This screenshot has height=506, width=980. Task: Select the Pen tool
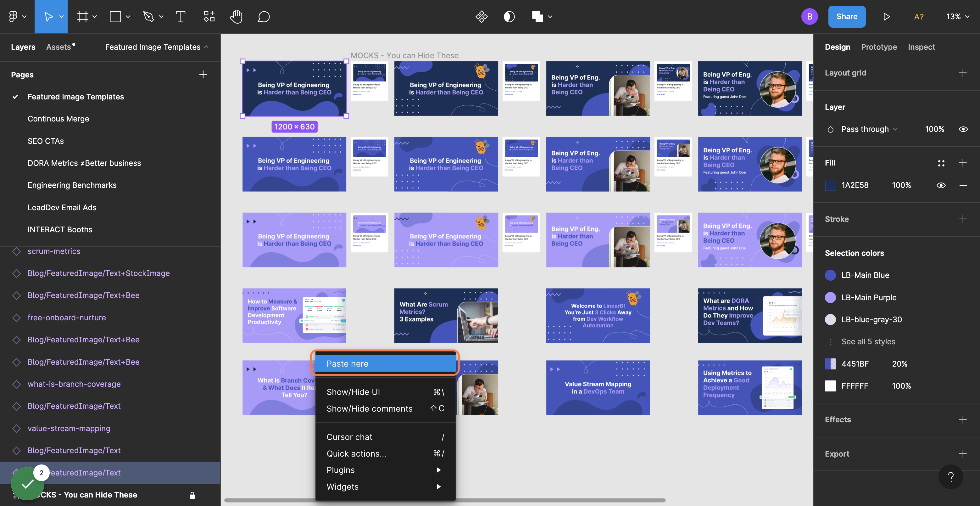[x=148, y=16]
